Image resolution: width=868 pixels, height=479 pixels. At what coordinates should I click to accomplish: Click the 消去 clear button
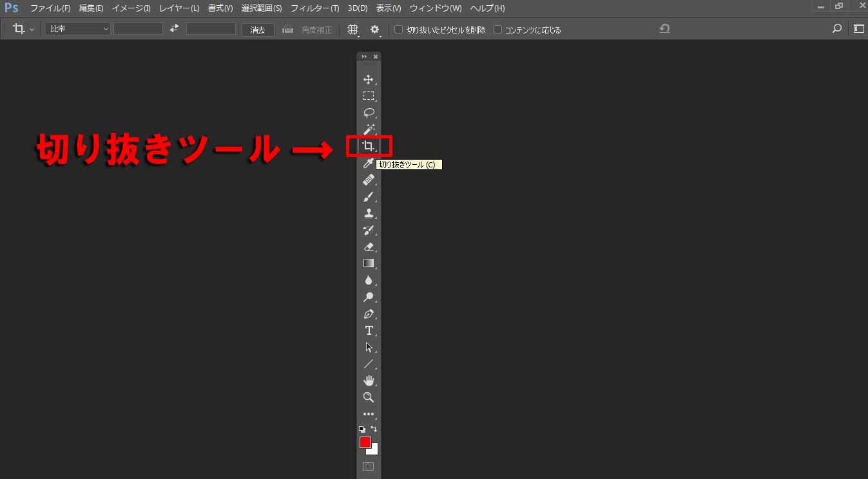[258, 30]
